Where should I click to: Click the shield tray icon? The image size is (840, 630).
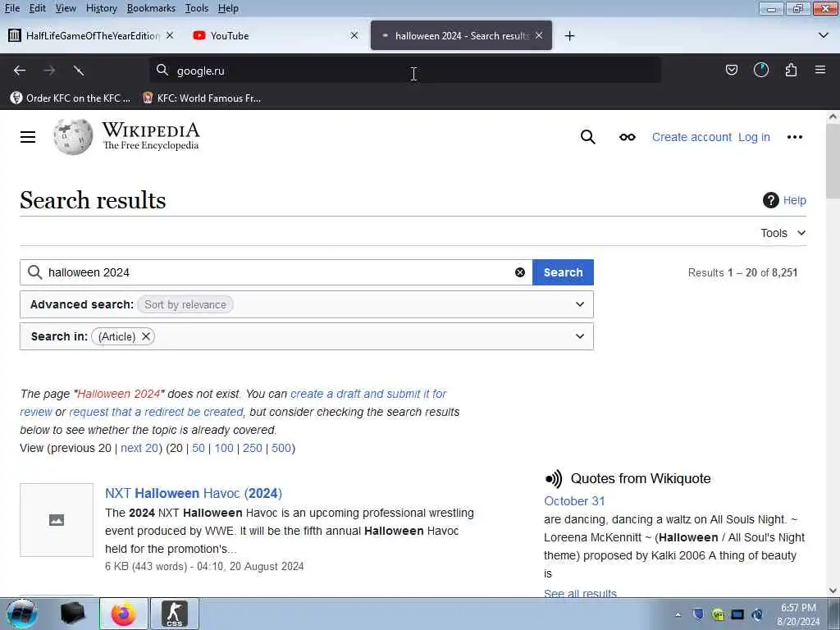[x=697, y=614]
